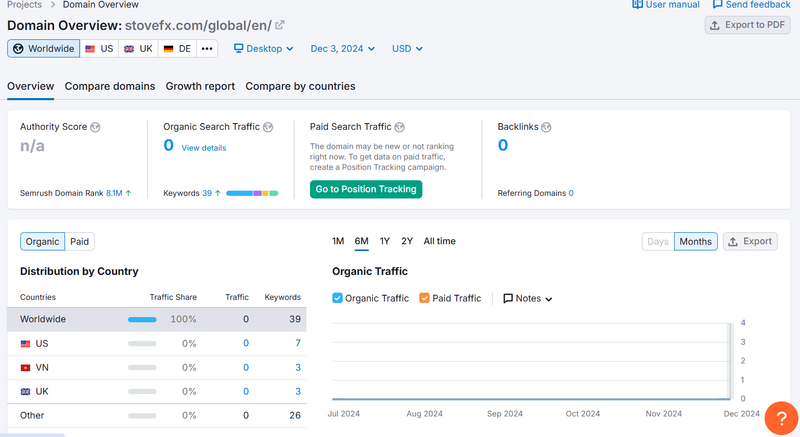This screenshot has width=800, height=437.
Task: Uncheck the Paid Traffic chart checkbox
Action: pyautogui.click(x=424, y=298)
